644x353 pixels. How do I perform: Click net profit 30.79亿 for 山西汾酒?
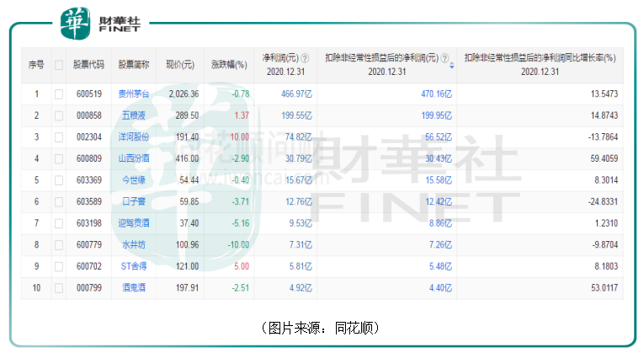click(x=299, y=158)
